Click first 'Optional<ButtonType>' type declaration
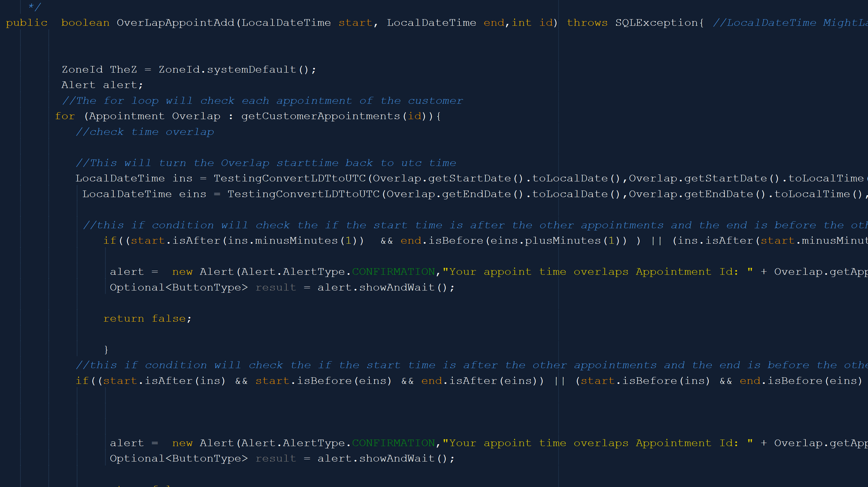Viewport: 868px width, 487px height. pyautogui.click(x=179, y=288)
